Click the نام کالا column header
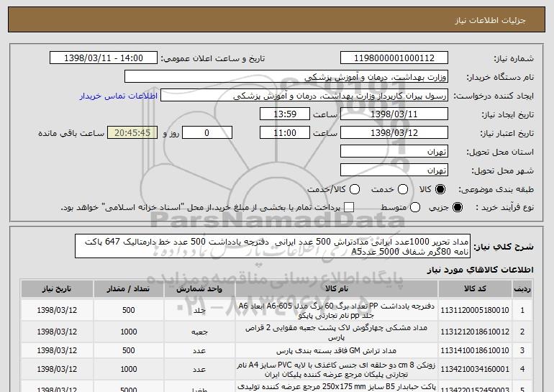 tap(337, 289)
